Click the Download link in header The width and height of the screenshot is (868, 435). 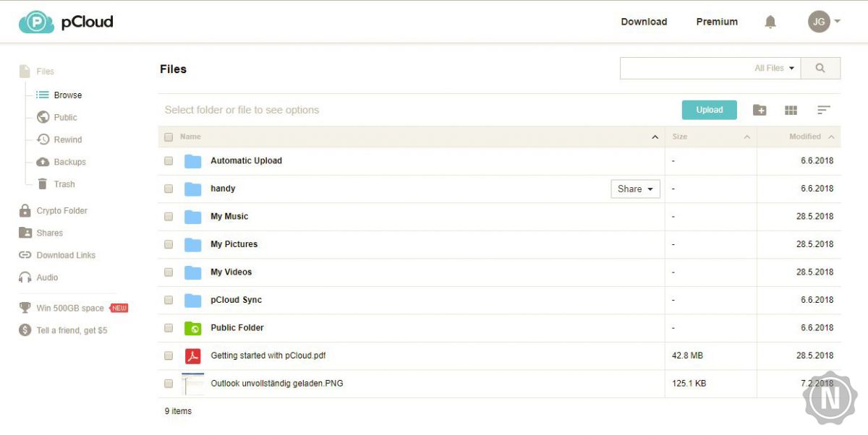[x=644, y=22]
